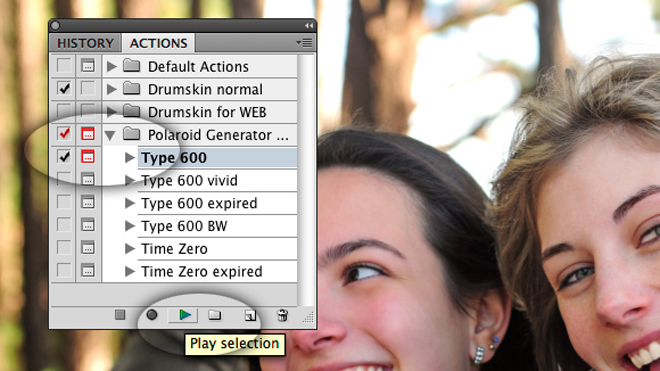Create a new action set folder
This screenshot has width=660, height=371.
coord(215,315)
